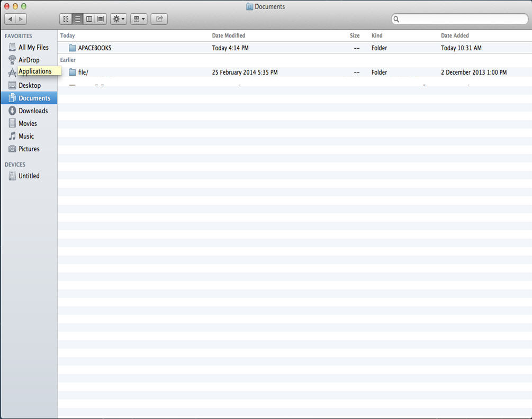Open AirDrop from the sidebar
This screenshot has width=532, height=419.
29,60
